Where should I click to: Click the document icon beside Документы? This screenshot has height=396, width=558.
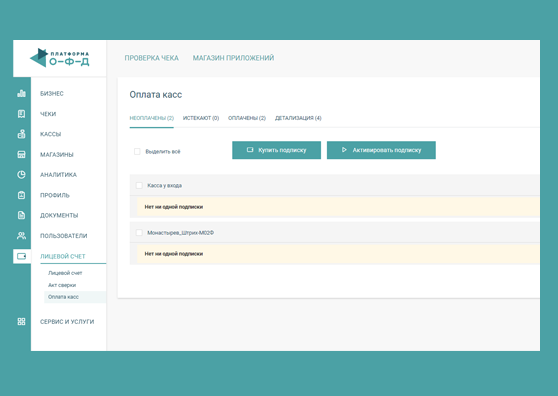(21, 215)
